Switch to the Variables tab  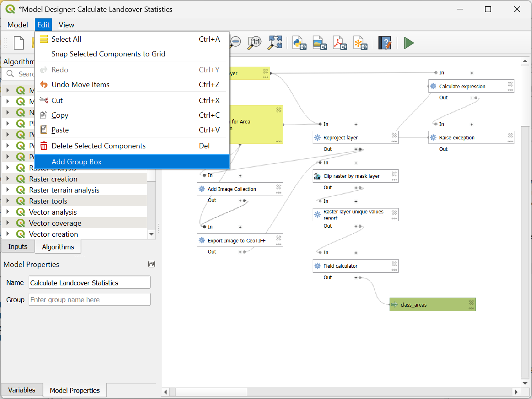coord(22,390)
